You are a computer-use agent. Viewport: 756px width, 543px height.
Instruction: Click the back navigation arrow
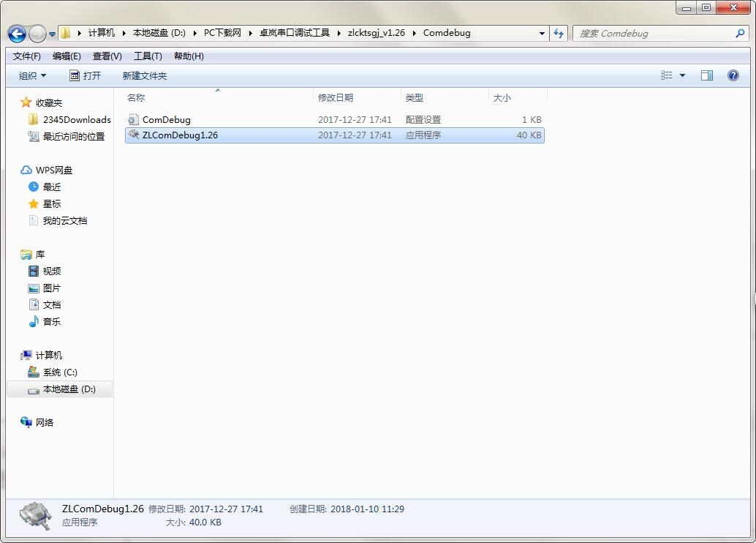point(17,34)
